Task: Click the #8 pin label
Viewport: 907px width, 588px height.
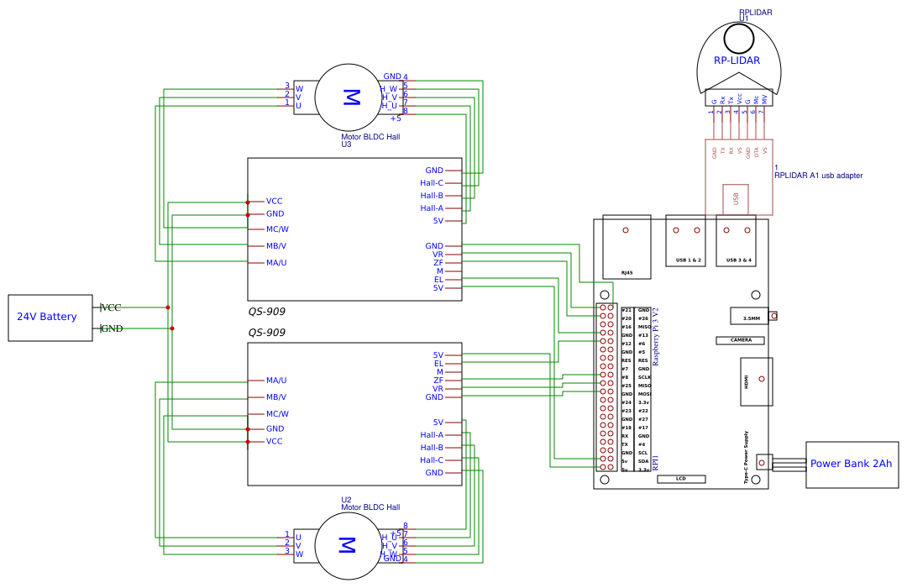Action: click(626, 377)
